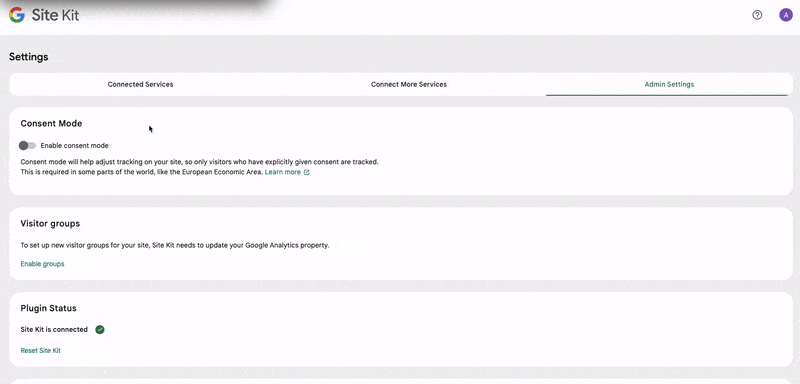The image size is (800, 384).
Task: Click the Enable groups link
Action: 42,264
